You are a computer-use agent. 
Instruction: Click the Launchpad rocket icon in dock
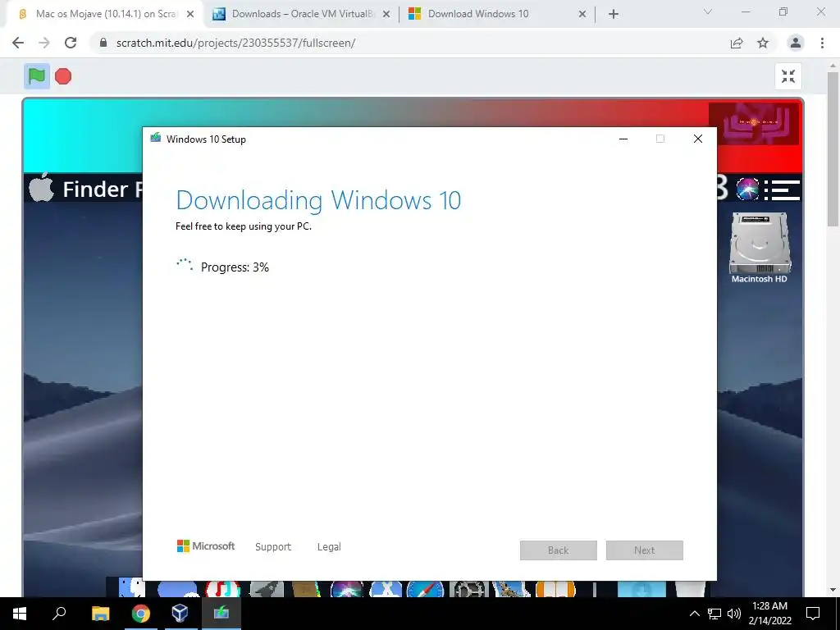point(267,589)
